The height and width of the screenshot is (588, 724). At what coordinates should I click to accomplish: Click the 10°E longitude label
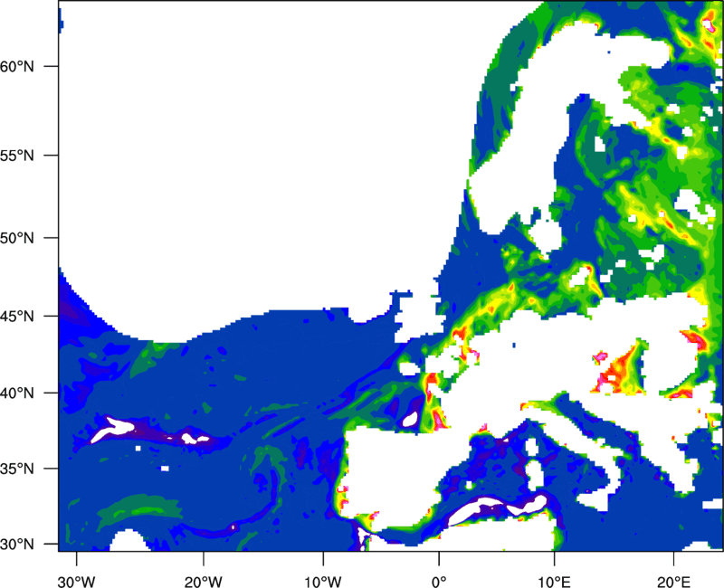(x=554, y=582)
